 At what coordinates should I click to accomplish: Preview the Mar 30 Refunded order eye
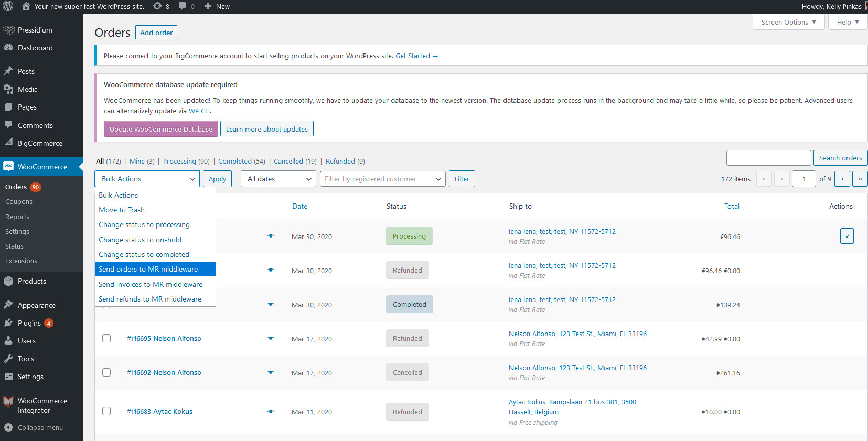271,270
